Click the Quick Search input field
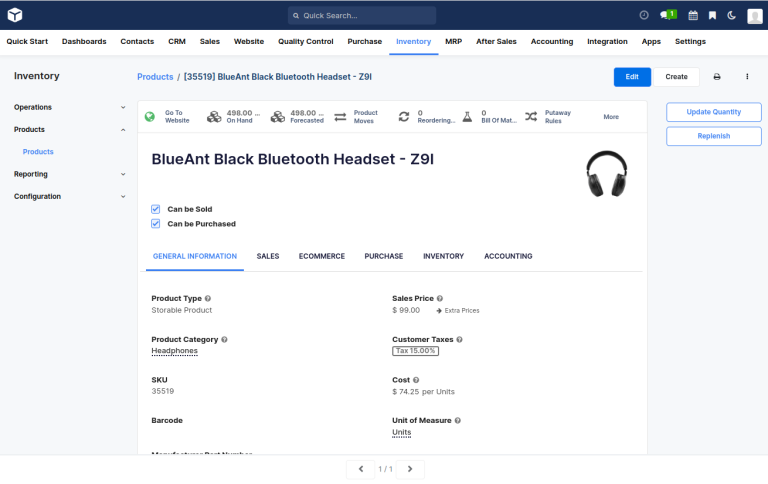Screen dimensions: 768x484 (x=362, y=15)
